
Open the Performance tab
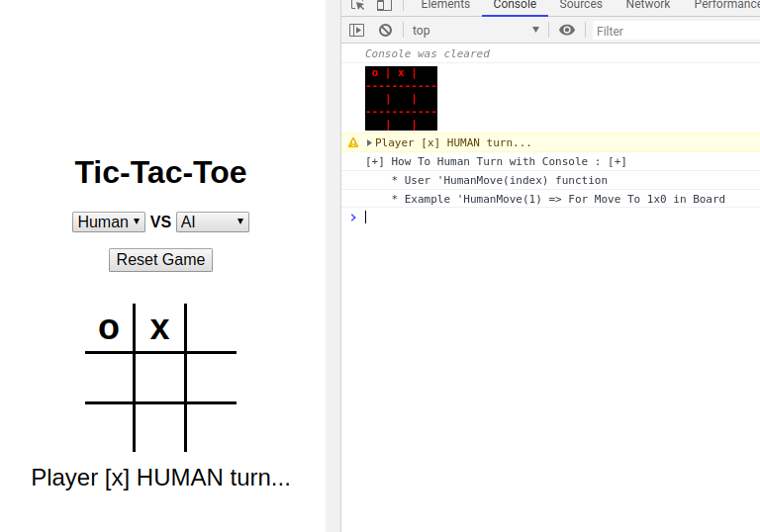tap(726, 5)
